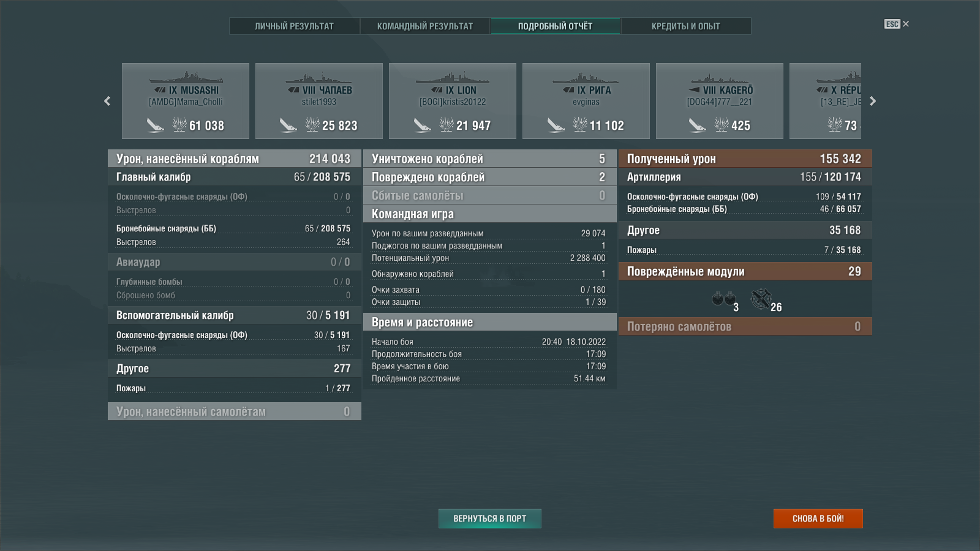
Task: Click the destroyer class icon beside Kagerō
Action: (x=694, y=90)
